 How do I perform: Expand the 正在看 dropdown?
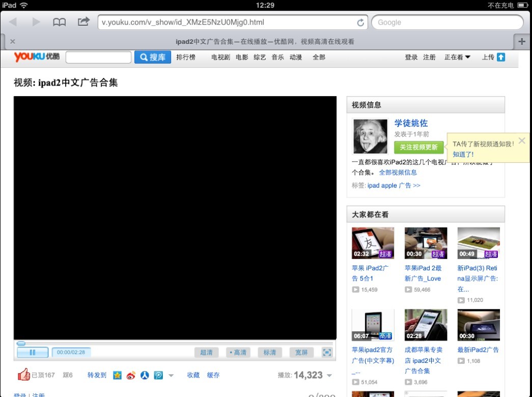pos(457,57)
